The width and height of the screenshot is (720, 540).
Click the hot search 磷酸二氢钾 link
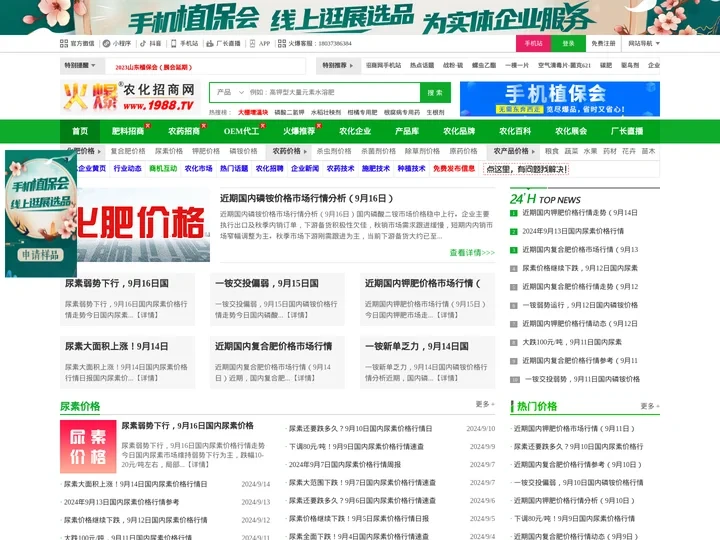click(x=289, y=112)
